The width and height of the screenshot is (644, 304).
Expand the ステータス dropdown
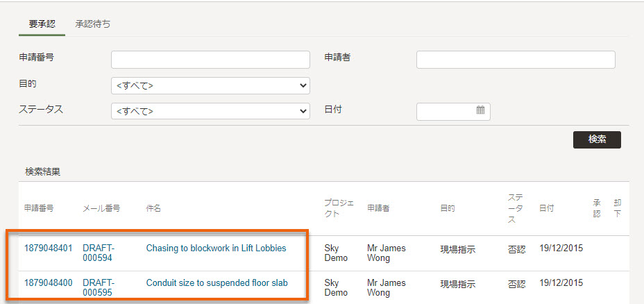(x=210, y=111)
